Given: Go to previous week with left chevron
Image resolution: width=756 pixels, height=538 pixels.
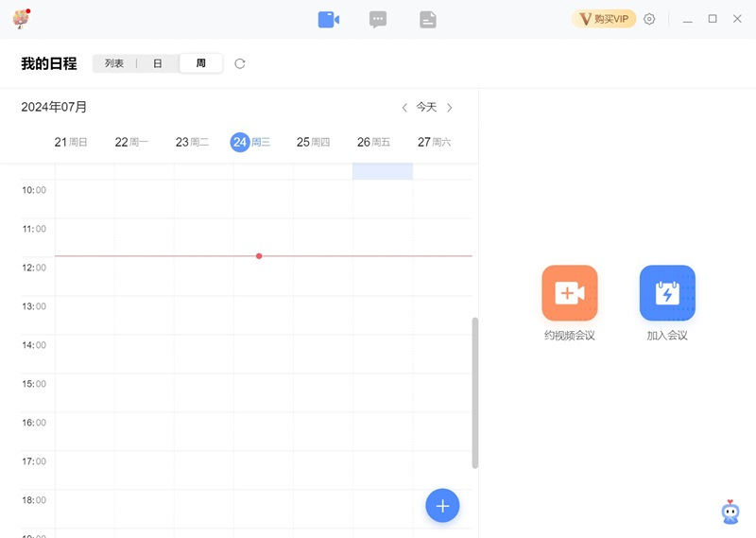Looking at the screenshot, I should click(x=404, y=108).
